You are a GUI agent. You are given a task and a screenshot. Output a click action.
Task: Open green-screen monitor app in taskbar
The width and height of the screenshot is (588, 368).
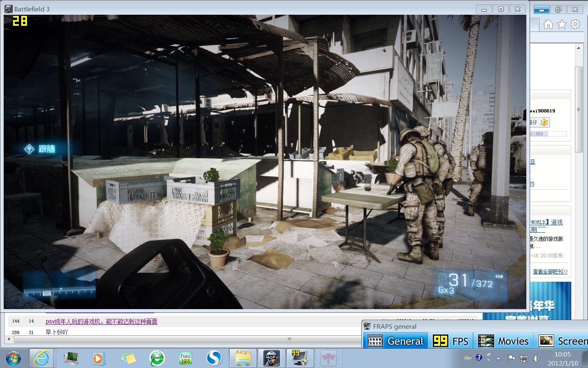(x=71, y=359)
